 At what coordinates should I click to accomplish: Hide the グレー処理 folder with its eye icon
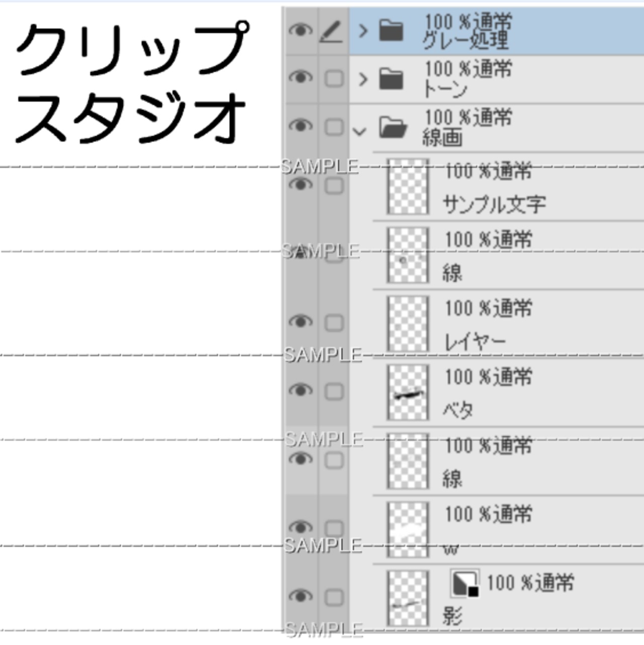coord(300,31)
